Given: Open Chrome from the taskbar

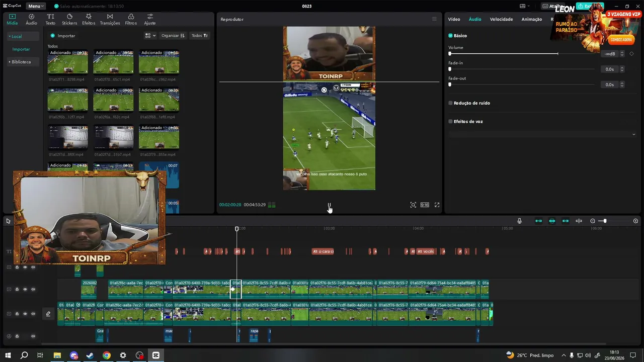Looking at the screenshot, I should tap(107, 355).
